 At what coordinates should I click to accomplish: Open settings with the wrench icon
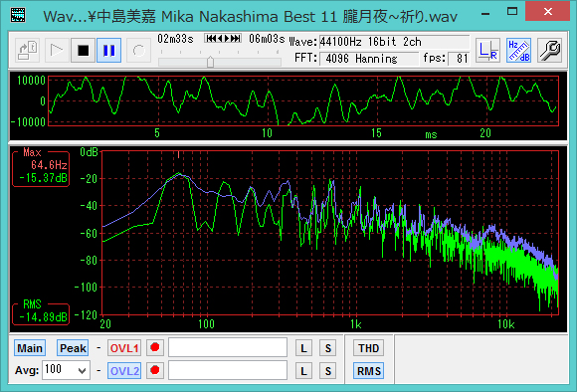coord(550,51)
